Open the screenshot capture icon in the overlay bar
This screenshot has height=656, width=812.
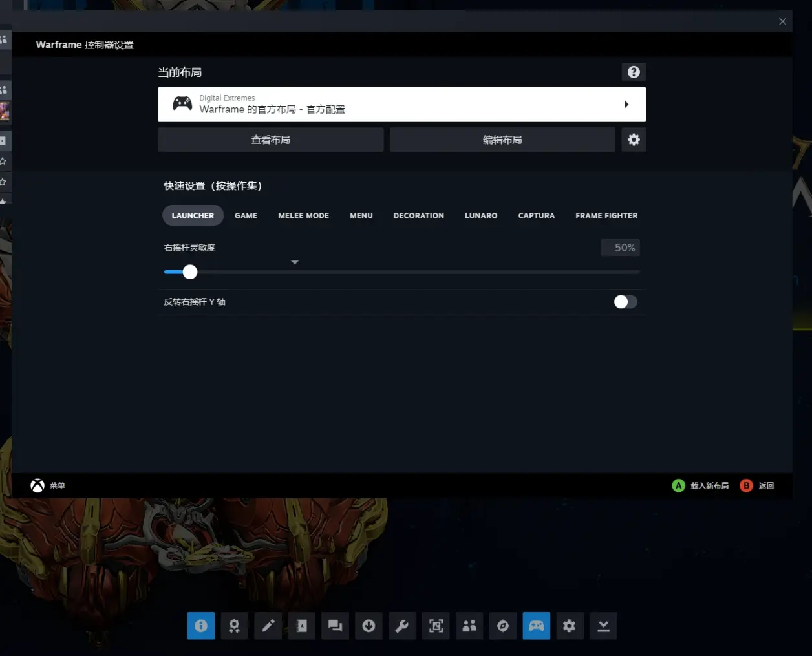pyautogui.click(x=436, y=626)
